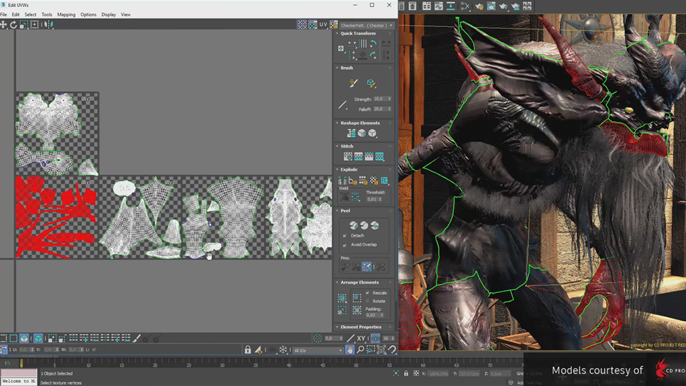Click the Quick Peel icon
686x386 pixels.
click(x=354, y=225)
